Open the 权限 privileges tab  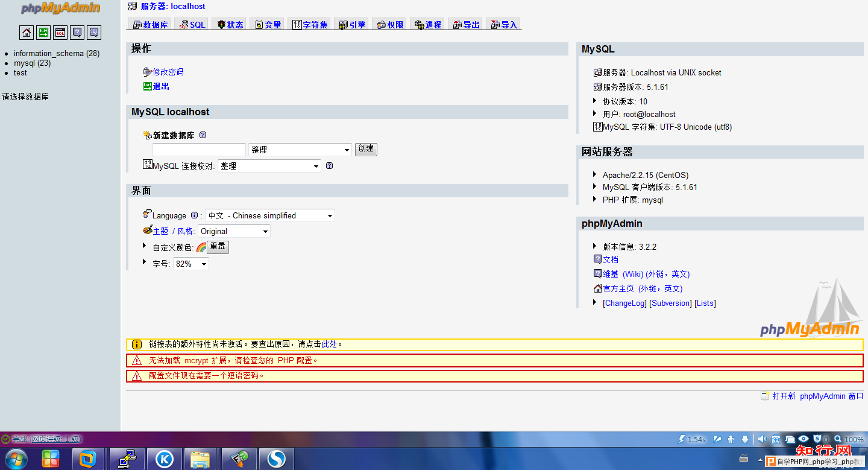(x=390, y=25)
